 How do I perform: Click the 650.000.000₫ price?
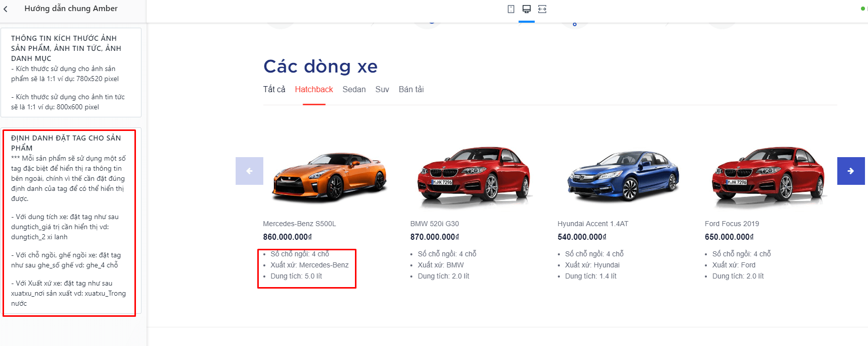[729, 237]
